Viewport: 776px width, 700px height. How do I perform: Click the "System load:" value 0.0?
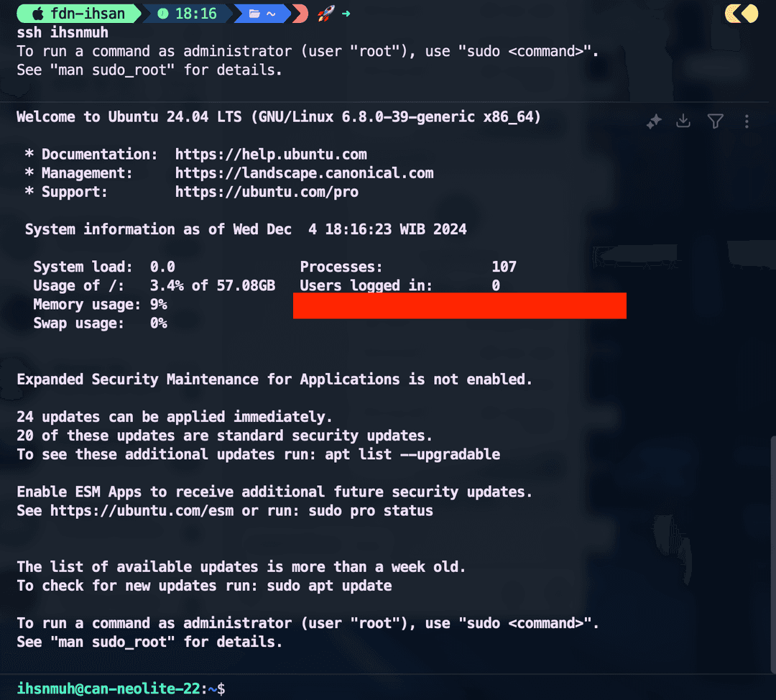point(162,267)
